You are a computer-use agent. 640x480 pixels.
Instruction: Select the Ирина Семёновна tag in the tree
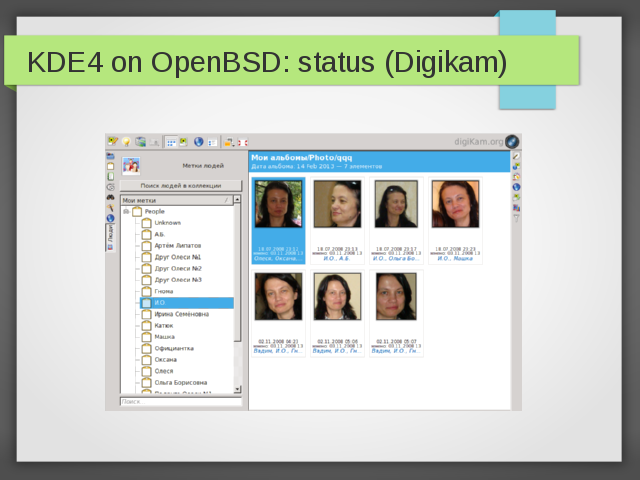181,314
